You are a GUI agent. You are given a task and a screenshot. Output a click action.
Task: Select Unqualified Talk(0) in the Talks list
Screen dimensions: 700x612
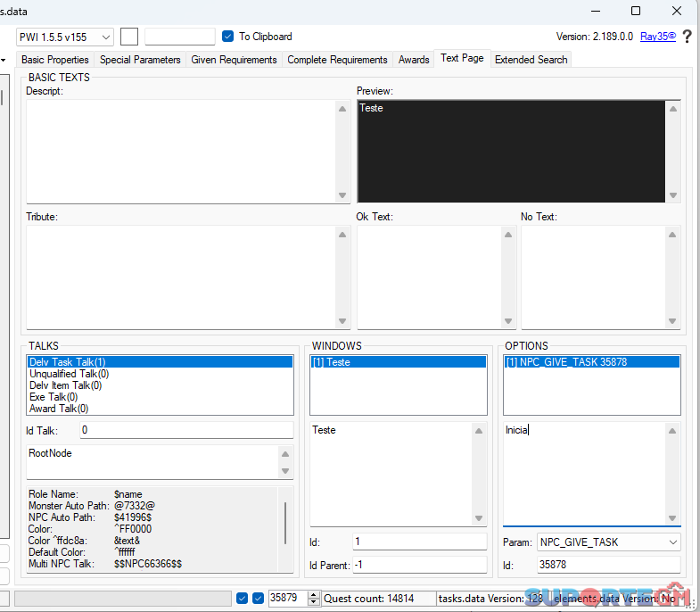pos(70,374)
